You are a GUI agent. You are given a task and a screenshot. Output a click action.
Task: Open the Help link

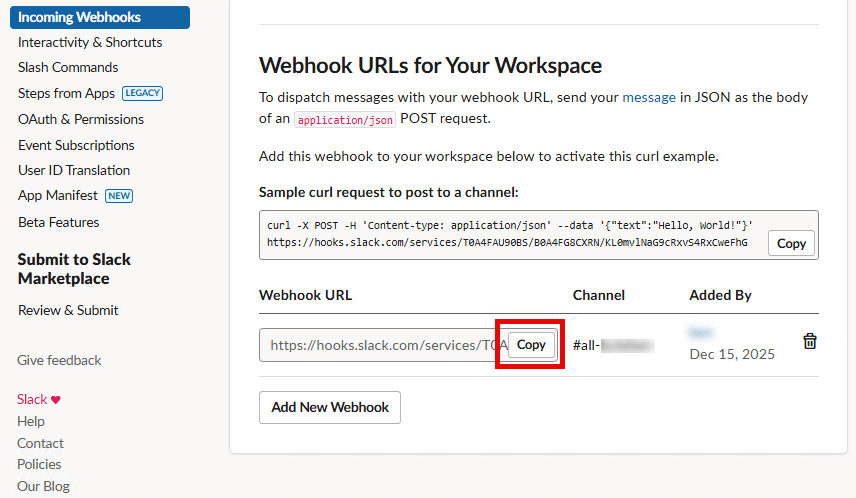click(x=31, y=421)
